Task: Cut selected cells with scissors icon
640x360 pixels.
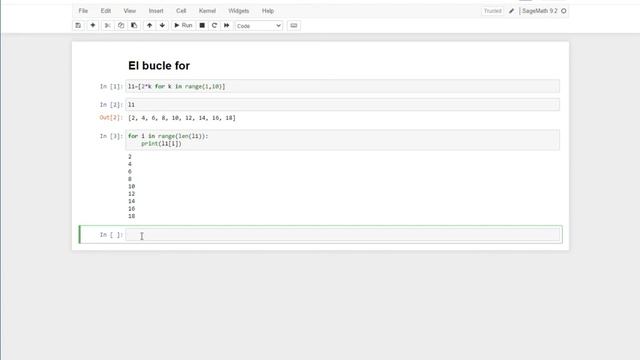Action: coord(107,25)
